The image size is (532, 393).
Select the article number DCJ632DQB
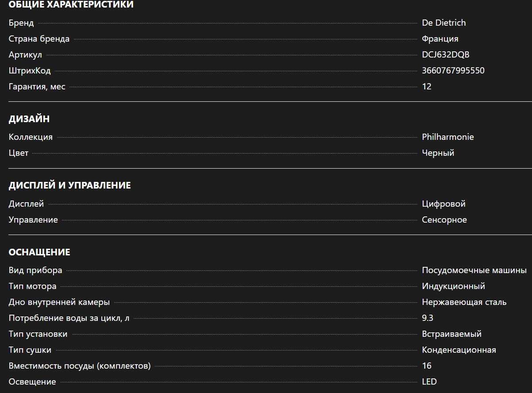coord(445,55)
